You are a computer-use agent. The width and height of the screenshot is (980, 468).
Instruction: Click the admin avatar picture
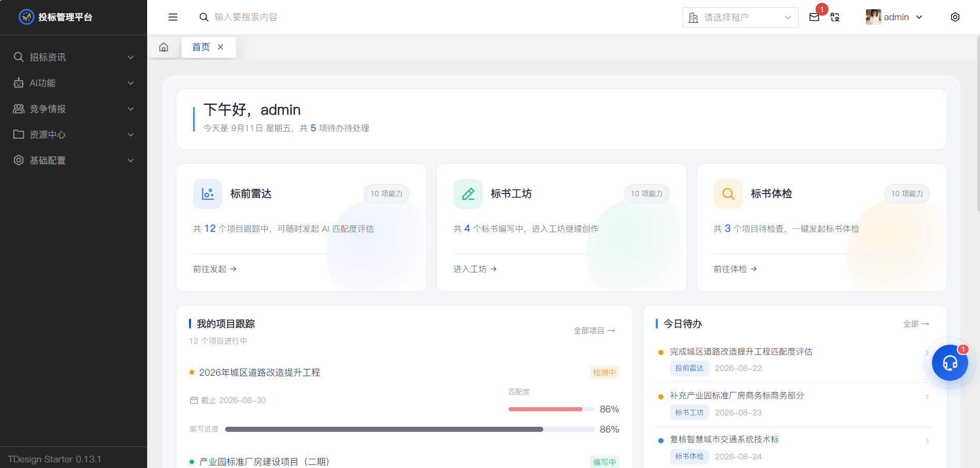pyautogui.click(x=874, y=17)
